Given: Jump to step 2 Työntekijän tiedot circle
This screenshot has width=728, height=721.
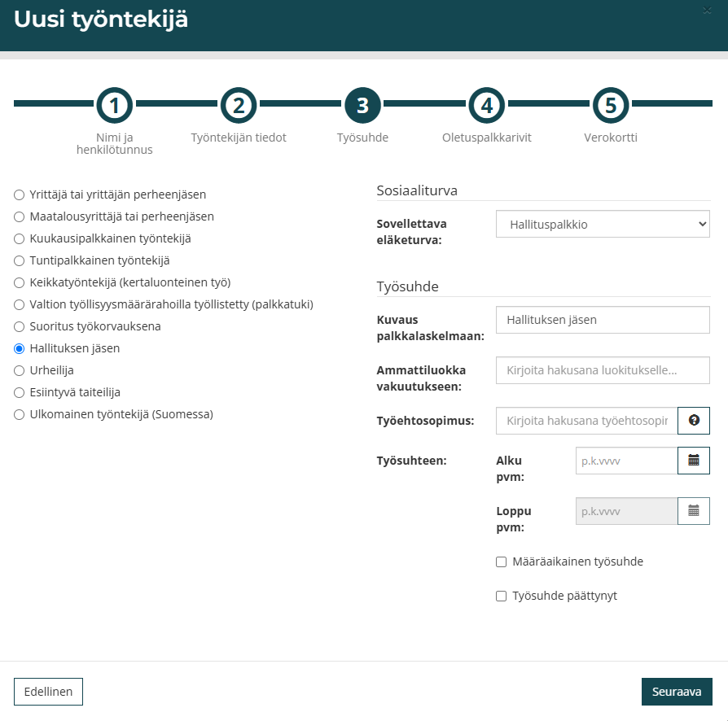Looking at the screenshot, I should [239, 105].
